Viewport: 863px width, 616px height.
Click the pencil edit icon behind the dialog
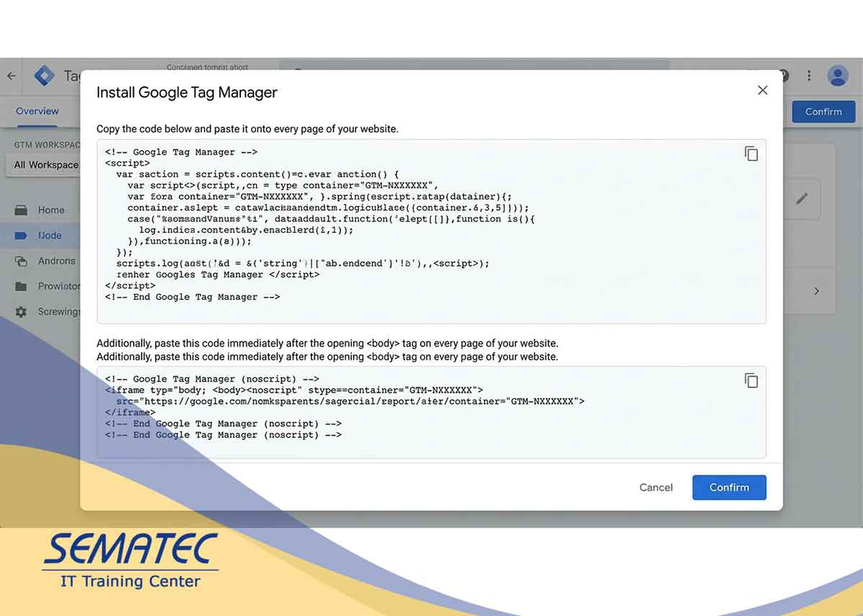pos(802,199)
